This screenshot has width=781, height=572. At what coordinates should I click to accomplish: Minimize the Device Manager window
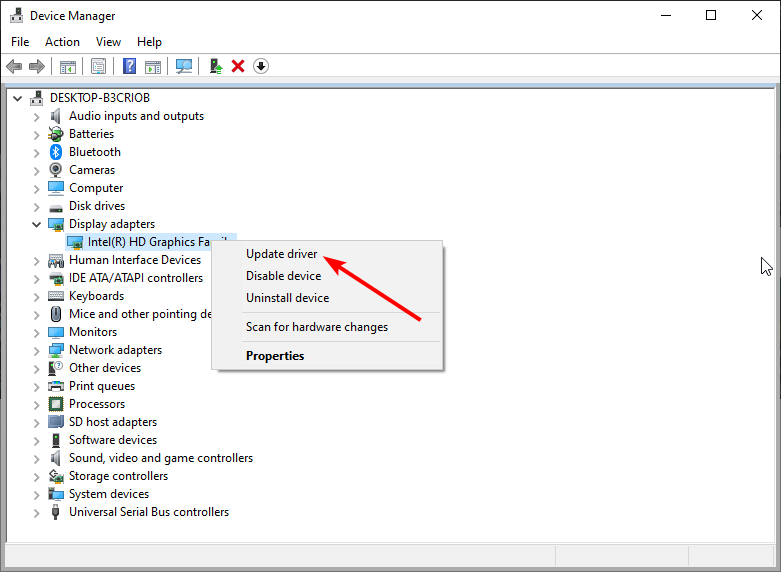pyautogui.click(x=666, y=15)
